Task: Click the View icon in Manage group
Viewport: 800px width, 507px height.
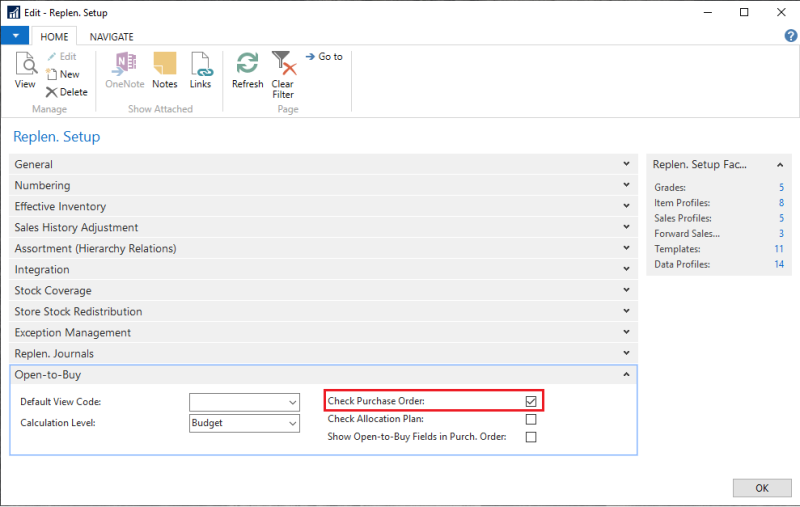Action: coord(26,70)
